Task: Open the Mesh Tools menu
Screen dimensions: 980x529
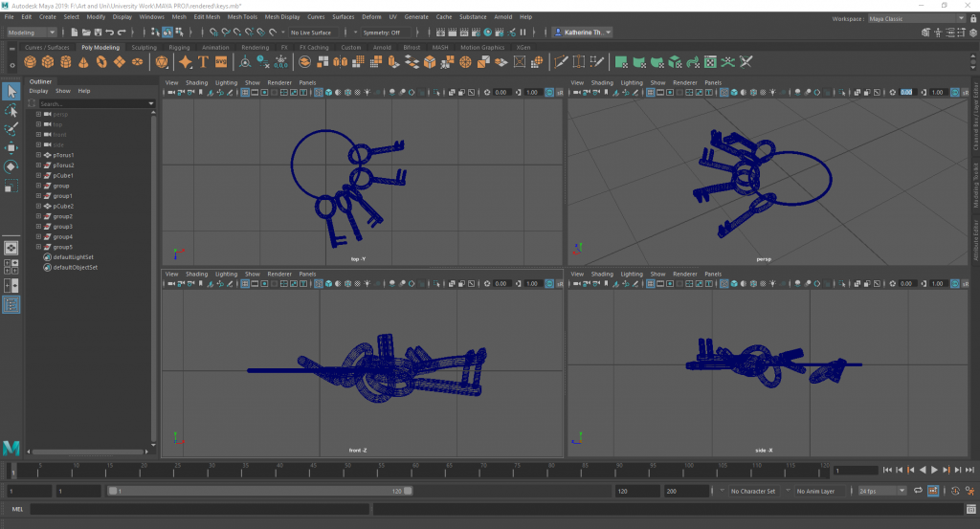Action: 241,17
